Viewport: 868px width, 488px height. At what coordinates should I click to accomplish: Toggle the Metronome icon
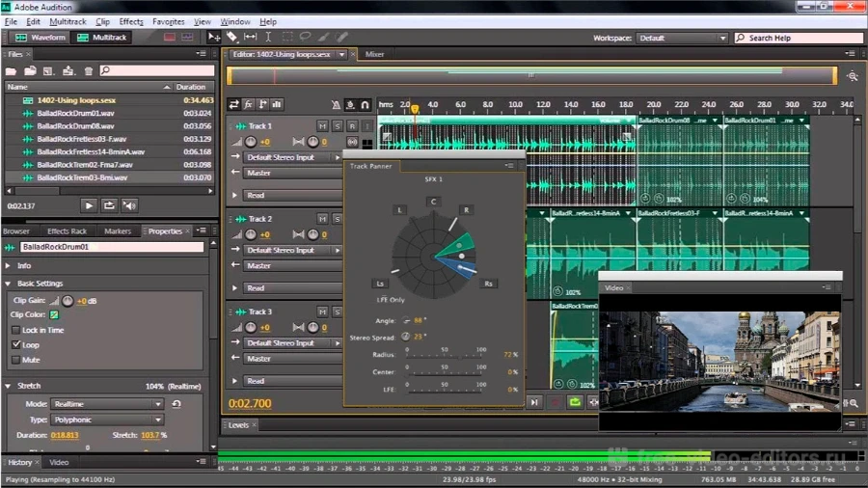[x=336, y=104]
